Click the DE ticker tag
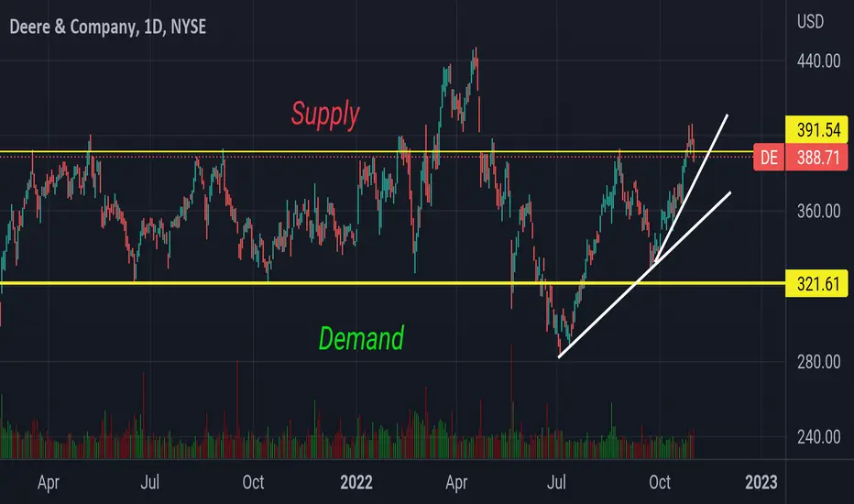 pos(769,158)
